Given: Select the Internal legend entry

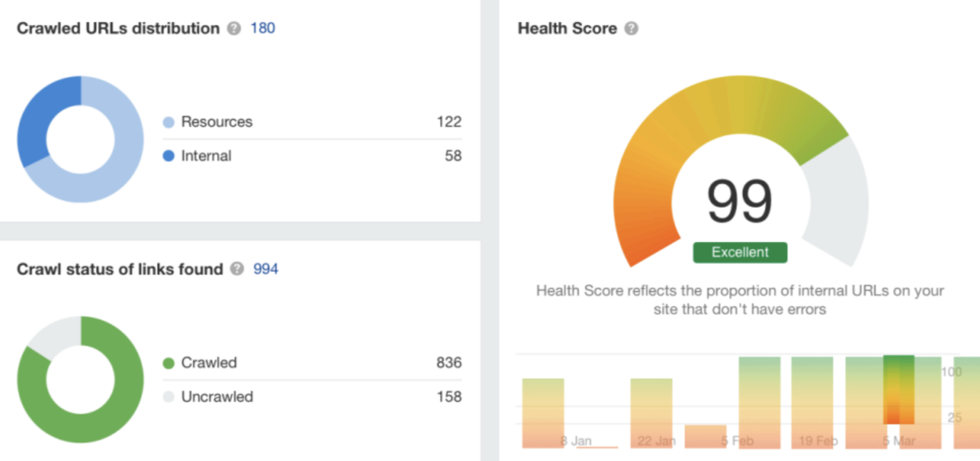Looking at the screenshot, I should click(198, 156).
